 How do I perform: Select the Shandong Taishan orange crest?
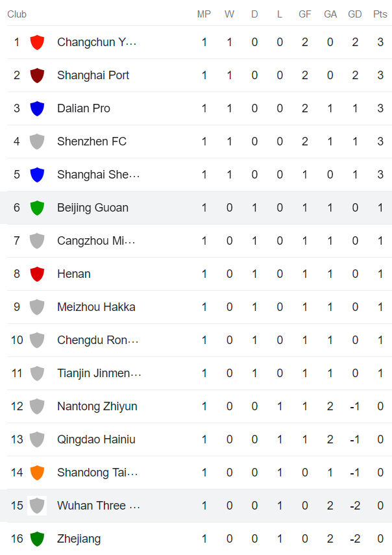[37, 473]
